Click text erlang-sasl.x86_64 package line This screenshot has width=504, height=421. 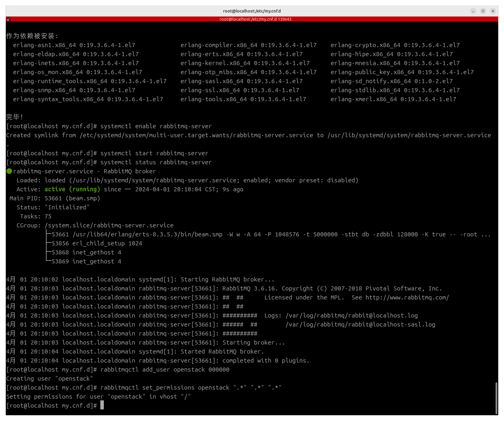click(242, 81)
